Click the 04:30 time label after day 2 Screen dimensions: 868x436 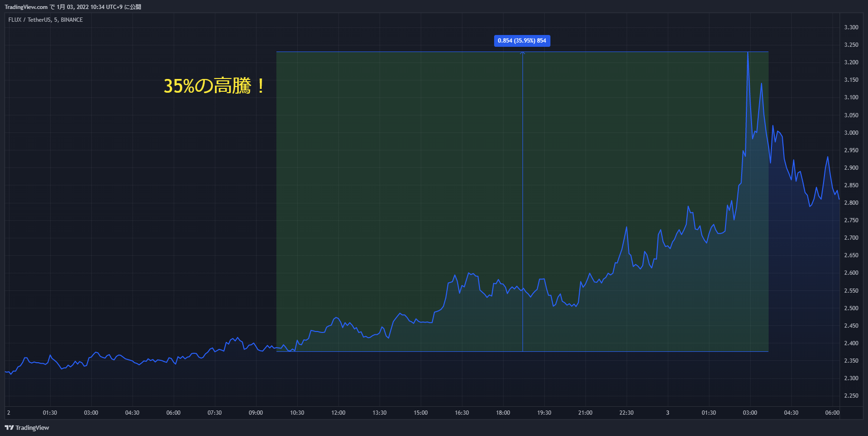tap(132, 413)
